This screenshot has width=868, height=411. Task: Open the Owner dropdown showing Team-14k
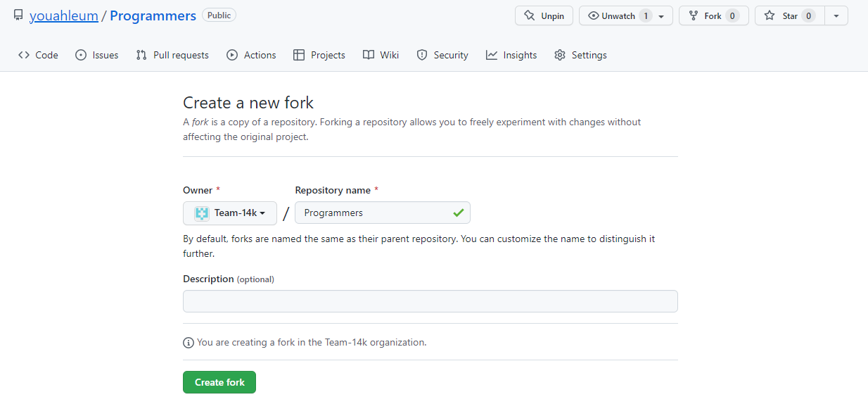[x=230, y=213]
